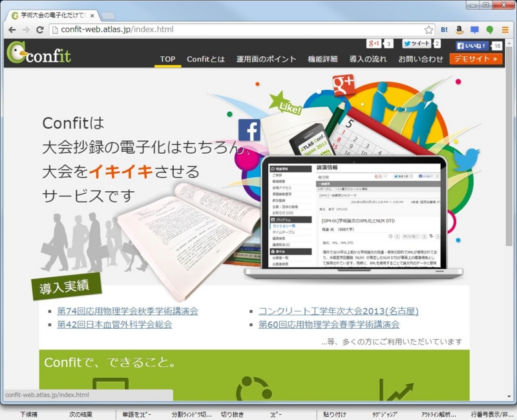Click the green balloon extension icon

(490, 30)
